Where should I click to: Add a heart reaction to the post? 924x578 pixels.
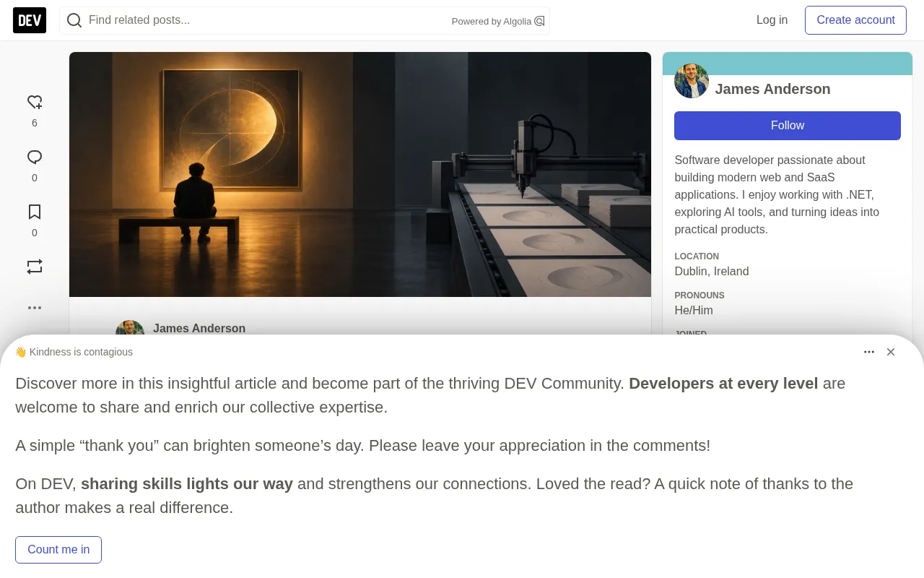pos(35,102)
